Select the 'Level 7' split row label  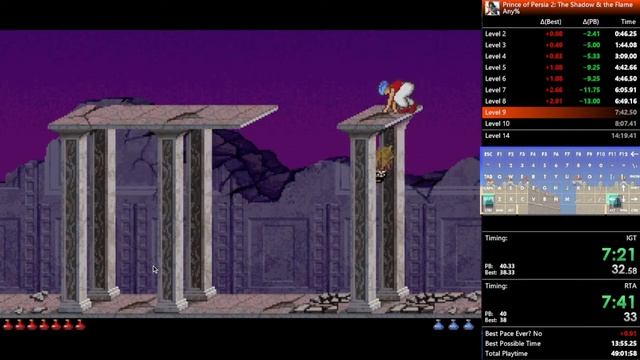pos(496,90)
